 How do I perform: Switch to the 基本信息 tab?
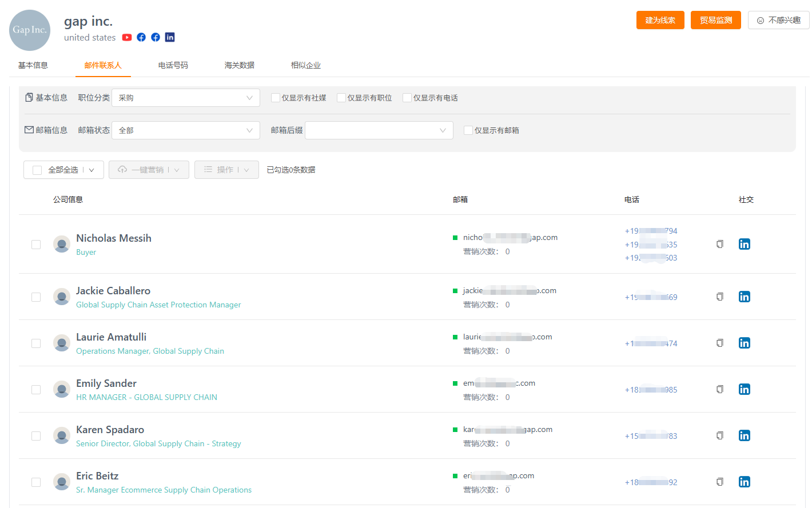pyautogui.click(x=33, y=65)
